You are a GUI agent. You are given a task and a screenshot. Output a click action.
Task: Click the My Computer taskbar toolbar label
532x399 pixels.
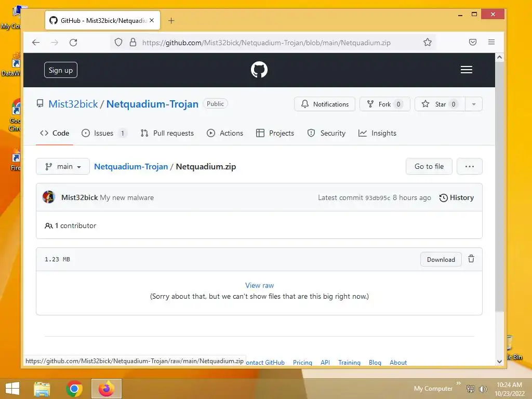tap(433, 389)
